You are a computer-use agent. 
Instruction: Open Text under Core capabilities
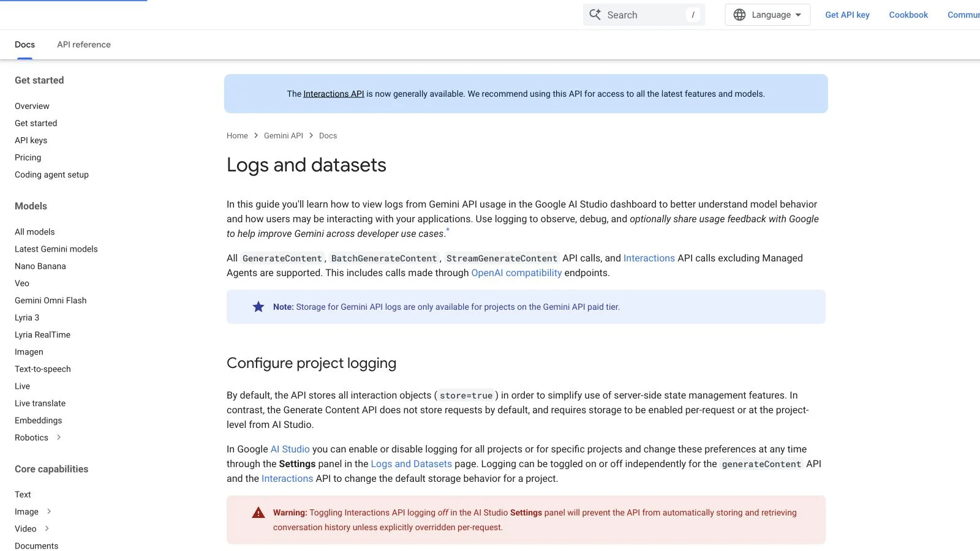click(x=23, y=495)
